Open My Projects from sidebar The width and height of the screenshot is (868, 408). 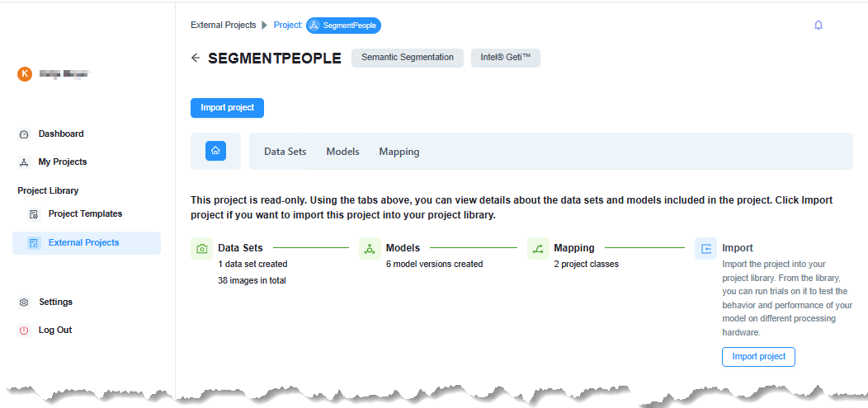[x=63, y=162]
